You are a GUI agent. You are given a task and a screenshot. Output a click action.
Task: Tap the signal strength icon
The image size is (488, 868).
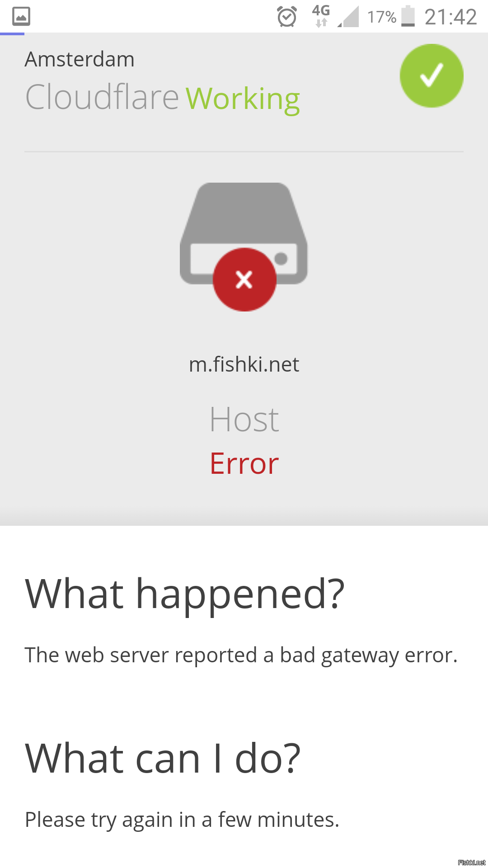348,17
